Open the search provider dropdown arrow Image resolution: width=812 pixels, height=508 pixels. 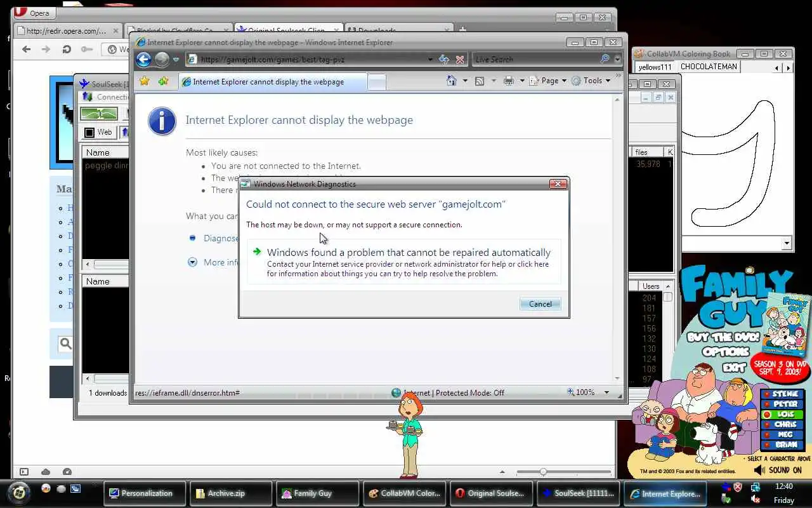click(617, 59)
